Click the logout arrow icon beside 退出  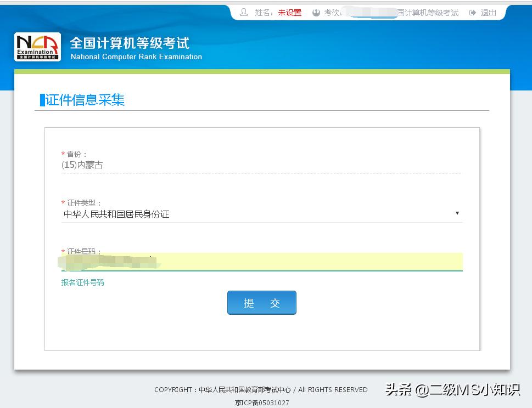pyautogui.click(x=473, y=12)
